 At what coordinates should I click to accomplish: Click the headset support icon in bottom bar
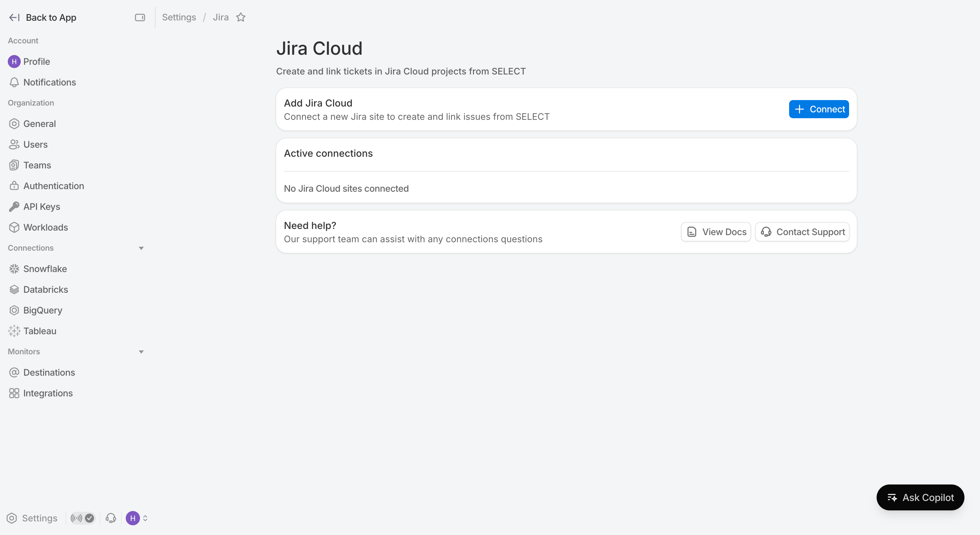pos(111,518)
